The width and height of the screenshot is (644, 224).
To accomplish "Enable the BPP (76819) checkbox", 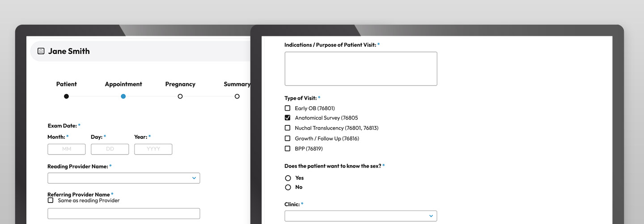I will tap(288, 148).
